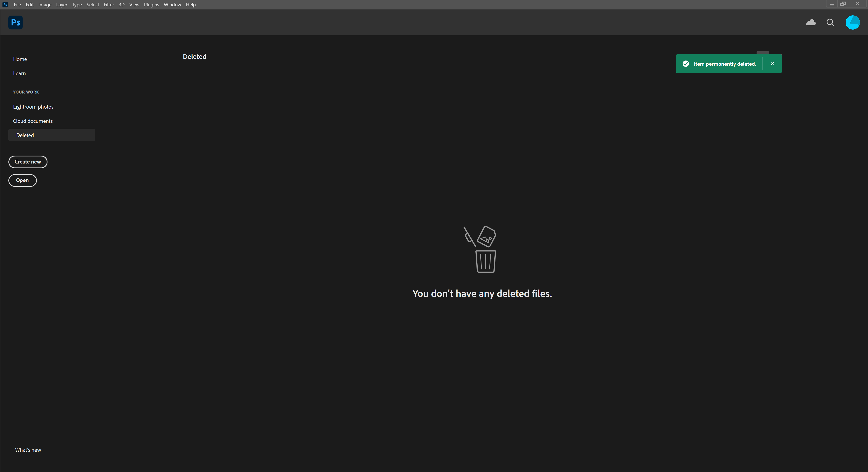The width and height of the screenshot is (868, 472).
Task: Minimize the Photoshop window
Action: (x=832, y=4)
